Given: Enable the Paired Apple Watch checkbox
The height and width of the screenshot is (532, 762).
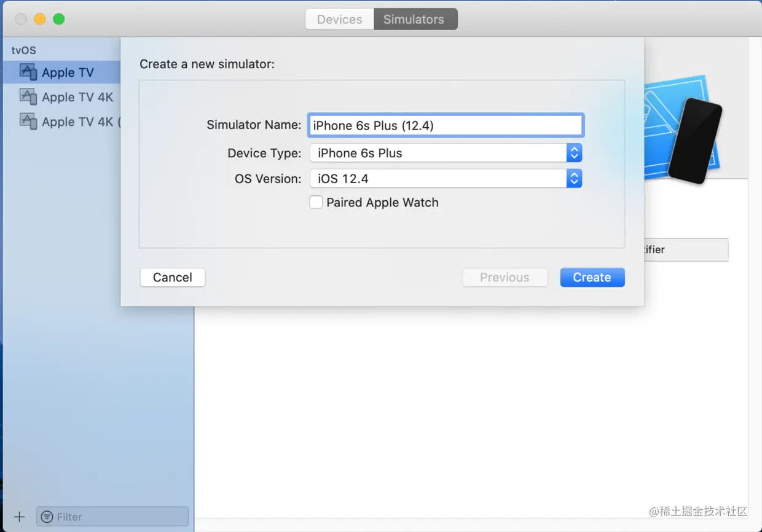Looking at the screenshot, I should pos(316,202).
